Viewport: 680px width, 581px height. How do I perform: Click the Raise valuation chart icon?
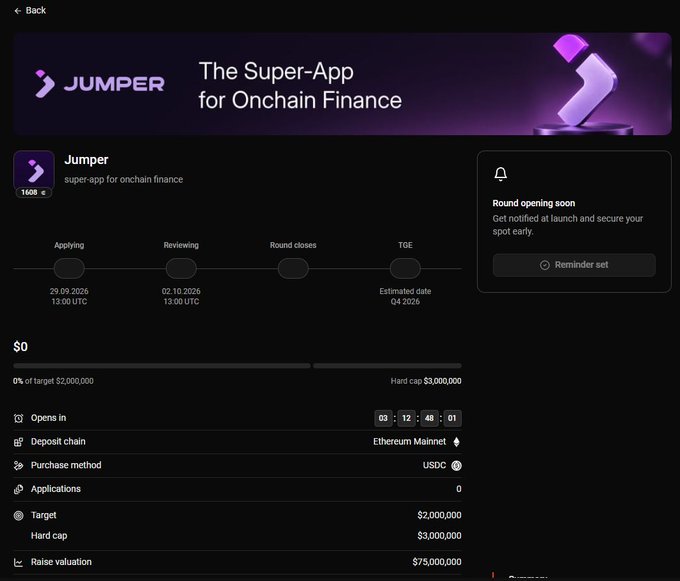(18, 562)
